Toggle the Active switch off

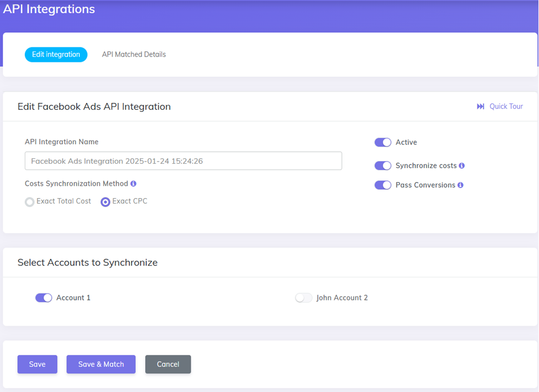383,142
